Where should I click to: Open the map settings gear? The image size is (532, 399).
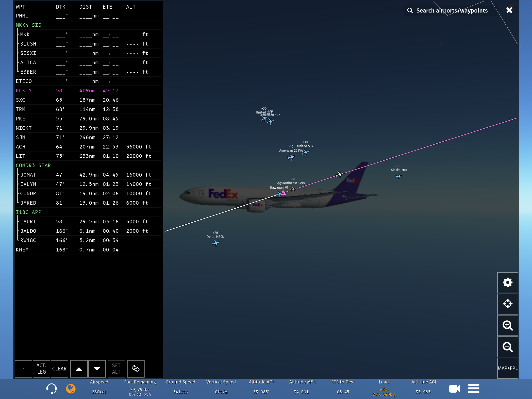pyautogui.click(x=507, y=283)
